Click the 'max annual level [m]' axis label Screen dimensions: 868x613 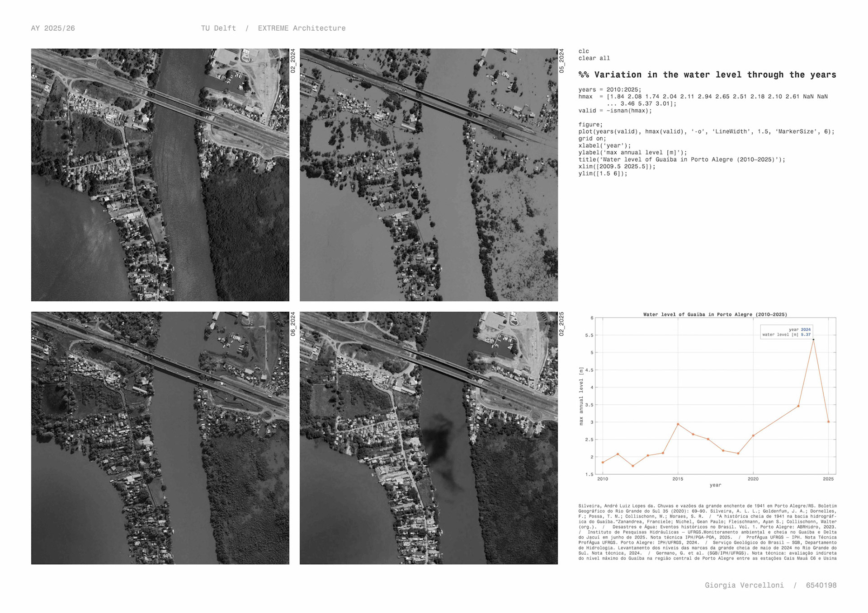[x=581, y=396]
